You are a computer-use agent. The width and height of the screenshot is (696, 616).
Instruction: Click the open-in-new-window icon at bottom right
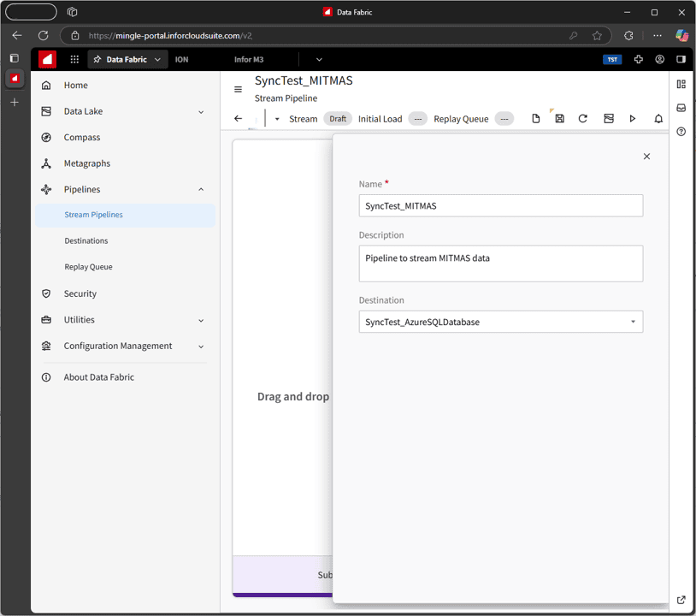click(681, 600)
